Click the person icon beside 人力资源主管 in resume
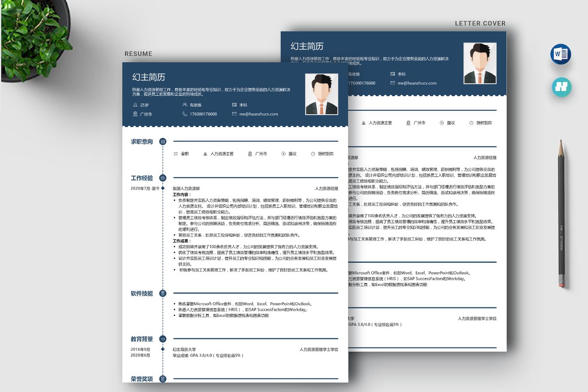 pos(205,154)
